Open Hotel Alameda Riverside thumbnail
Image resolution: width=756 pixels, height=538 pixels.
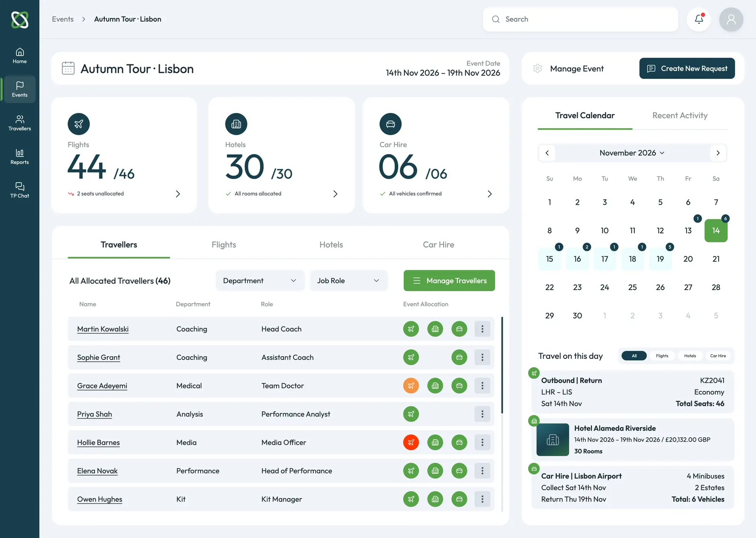553,440
